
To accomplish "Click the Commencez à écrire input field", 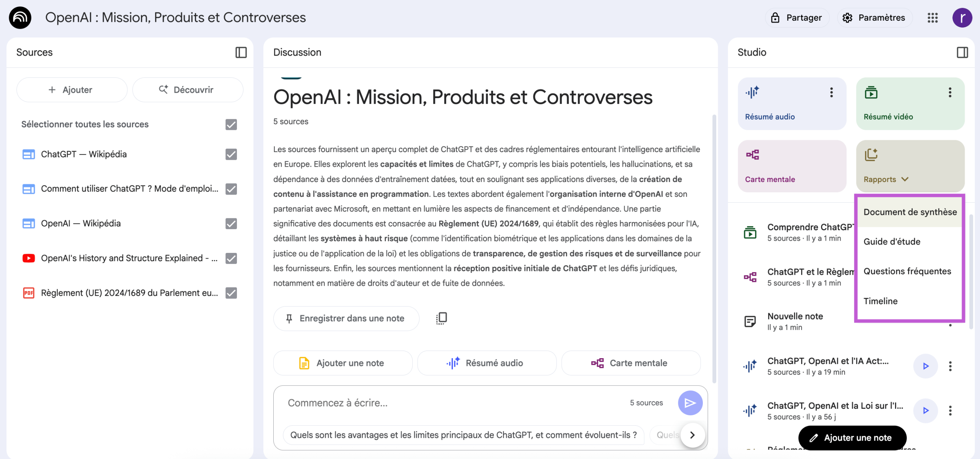I will [x=456, y=403].
